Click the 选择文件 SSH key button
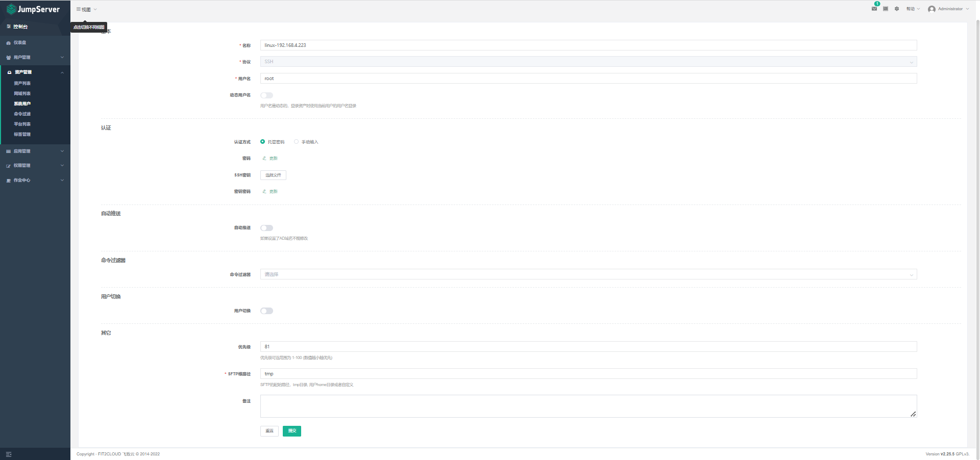 273,175
